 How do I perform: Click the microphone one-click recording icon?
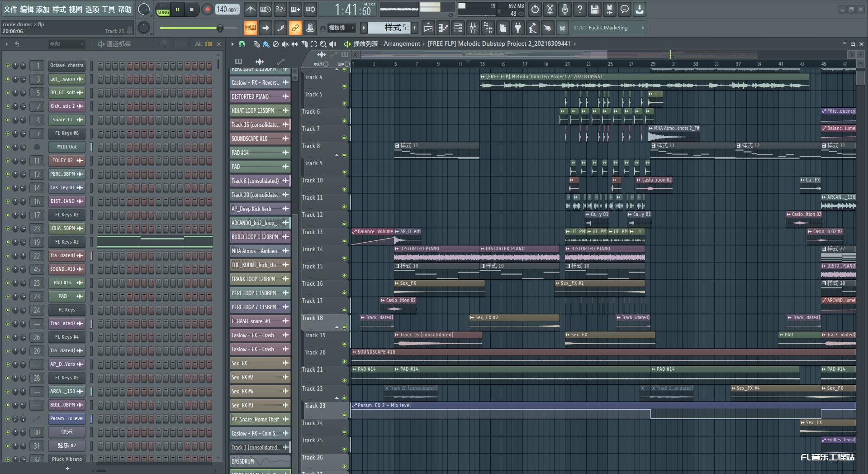click(565, 9)
